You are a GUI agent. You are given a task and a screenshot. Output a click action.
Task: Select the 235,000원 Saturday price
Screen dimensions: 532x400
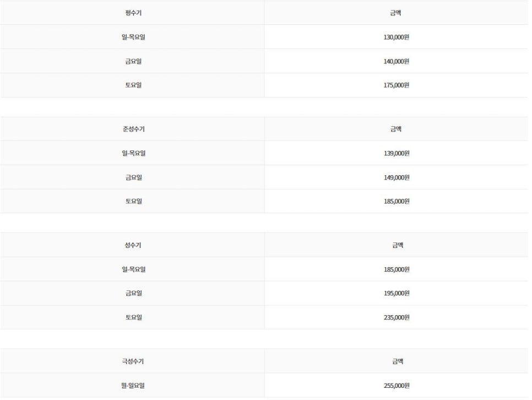(397, 317)
